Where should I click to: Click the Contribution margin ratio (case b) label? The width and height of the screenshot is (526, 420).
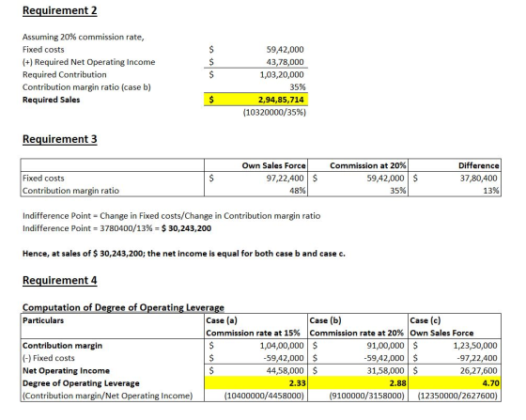[86, 87]
